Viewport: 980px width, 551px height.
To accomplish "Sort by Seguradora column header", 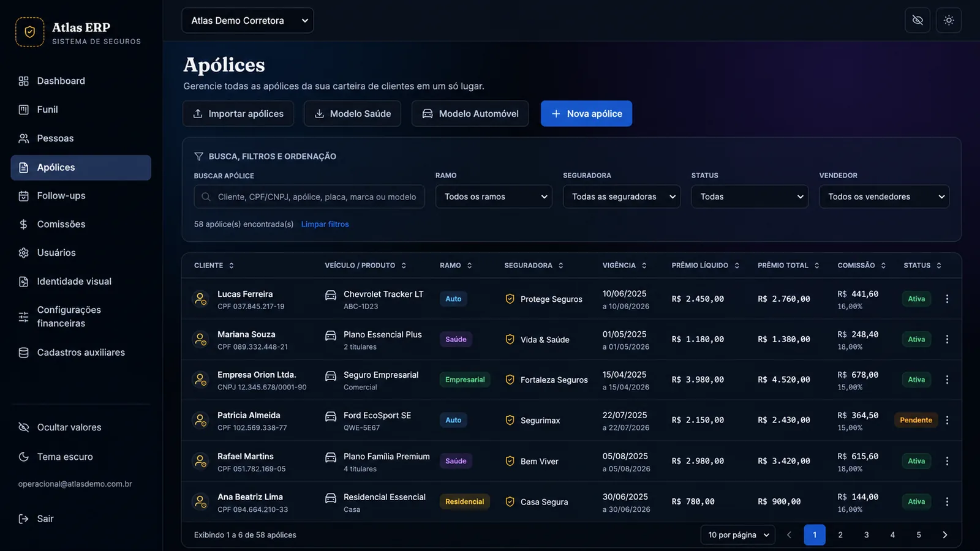I will (x=533, y=265).
